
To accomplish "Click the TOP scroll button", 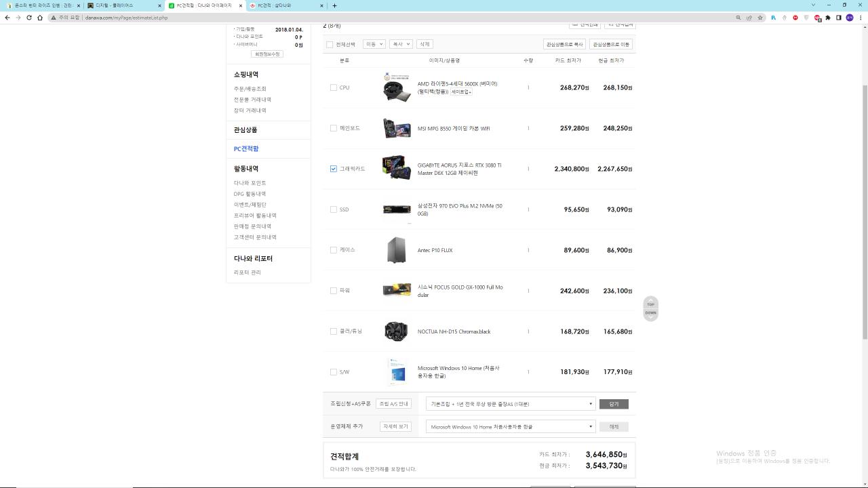I will click(650, 304).
